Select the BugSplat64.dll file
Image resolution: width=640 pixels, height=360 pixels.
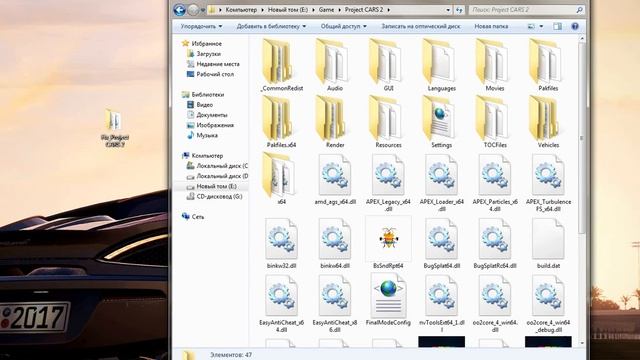442,243
